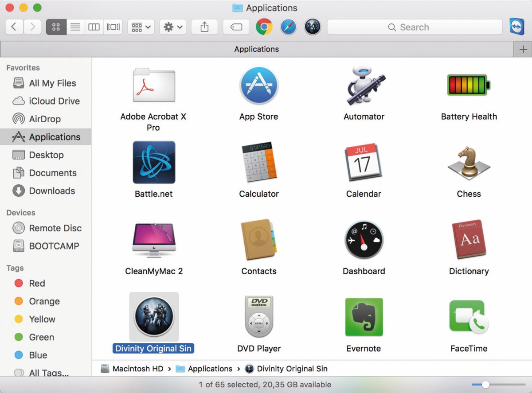Filter by the Red tag
This screenshot has height=393, width=532.
coord(46,283)
